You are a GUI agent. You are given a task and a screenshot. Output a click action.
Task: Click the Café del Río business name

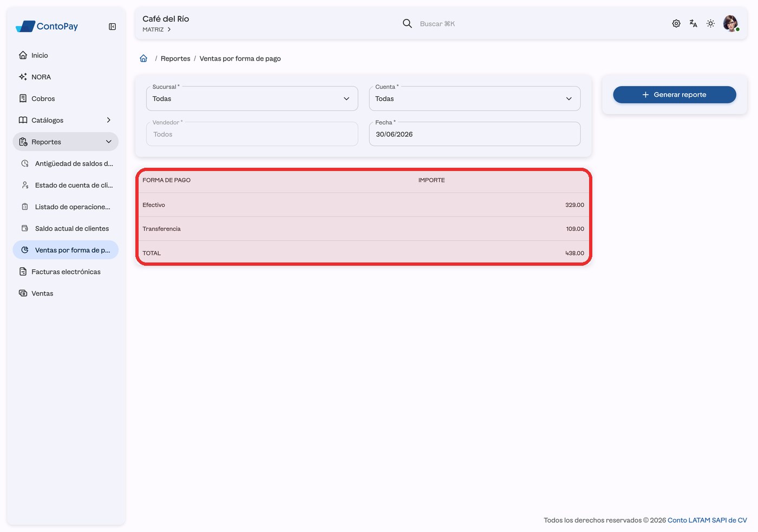[166, 19]
